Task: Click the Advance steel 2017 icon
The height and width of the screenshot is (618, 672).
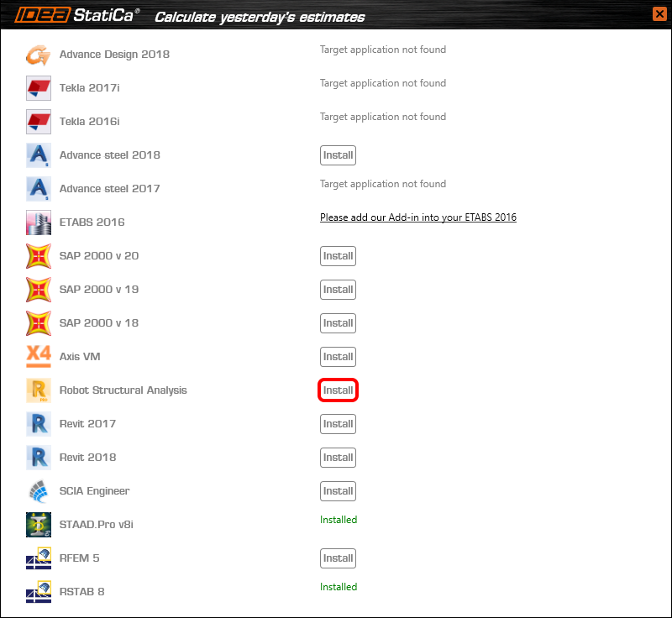Action: (x=38, y=189)
